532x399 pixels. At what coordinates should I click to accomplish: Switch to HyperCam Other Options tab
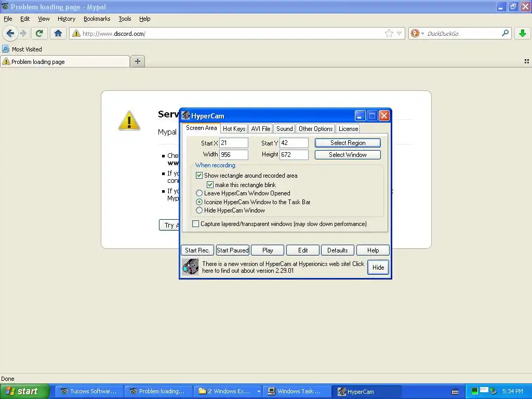point(315,129)
